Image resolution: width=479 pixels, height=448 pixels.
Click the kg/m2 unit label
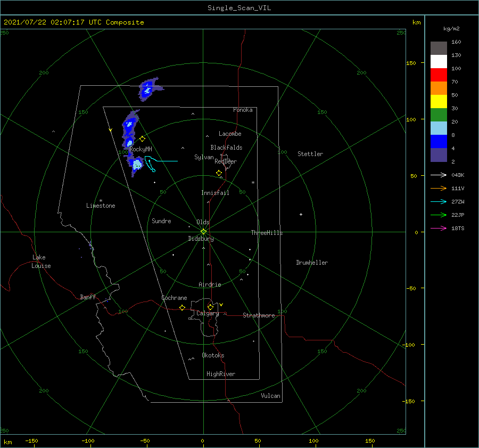(x=451, y=29)
